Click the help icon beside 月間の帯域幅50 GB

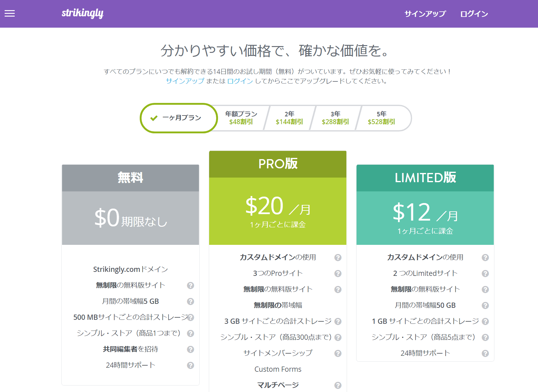[x=485, y=305]
